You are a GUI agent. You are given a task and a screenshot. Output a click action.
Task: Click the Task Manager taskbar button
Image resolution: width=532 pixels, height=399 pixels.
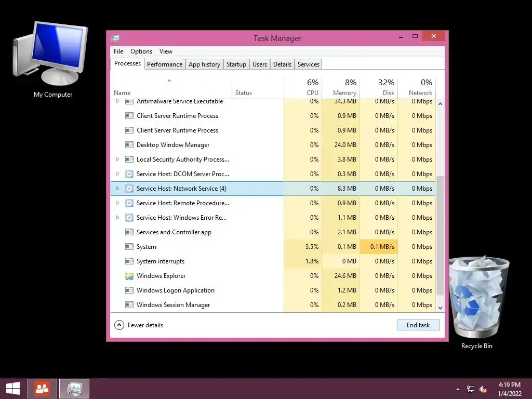coord(74,389)
